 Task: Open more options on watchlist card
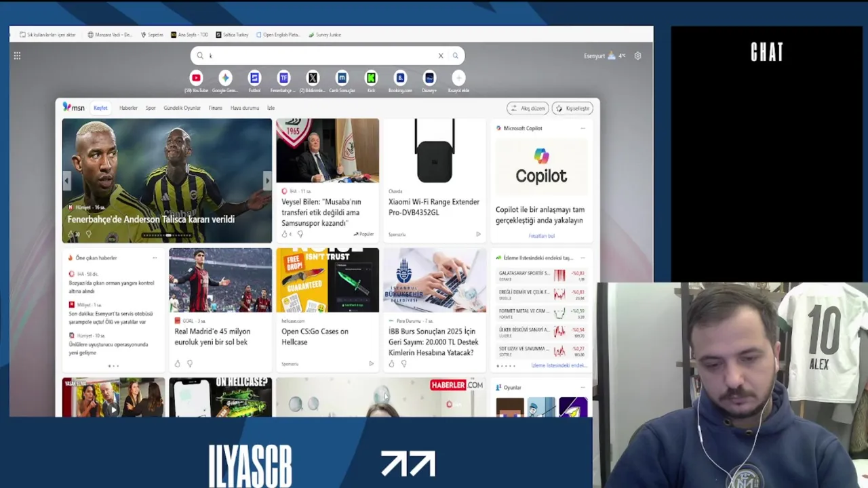pyautogui.click(x=583, y=258)
